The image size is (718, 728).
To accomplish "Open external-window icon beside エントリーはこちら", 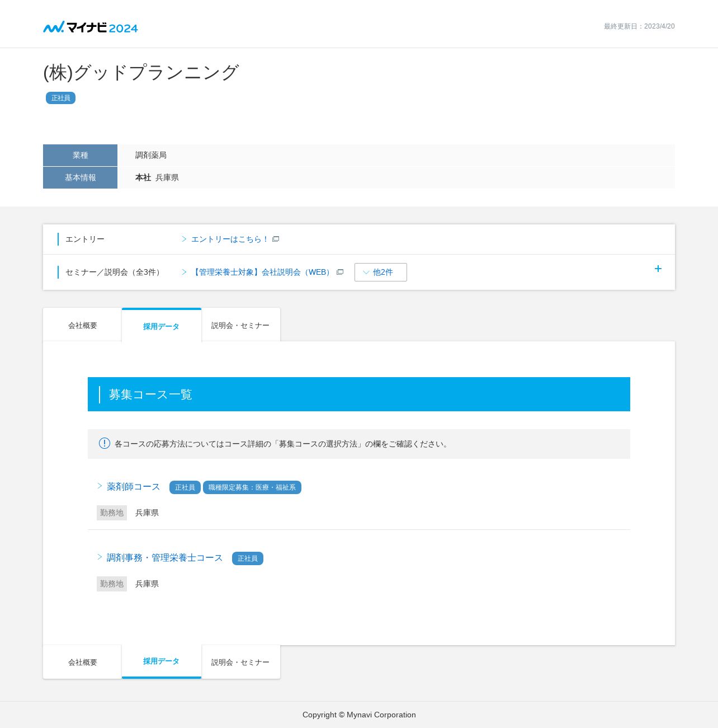I will pos(276,239).
